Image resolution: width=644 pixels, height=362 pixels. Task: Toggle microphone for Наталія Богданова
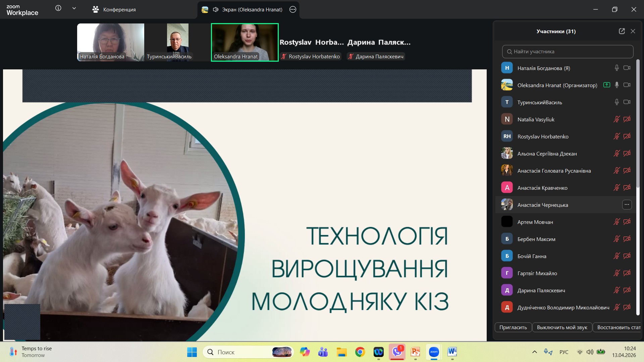point(616,68)
